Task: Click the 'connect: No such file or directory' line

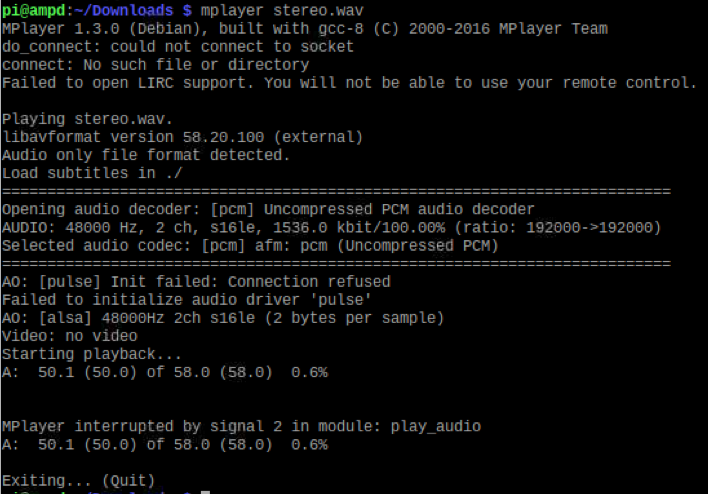Action: (x=156, y=64)
